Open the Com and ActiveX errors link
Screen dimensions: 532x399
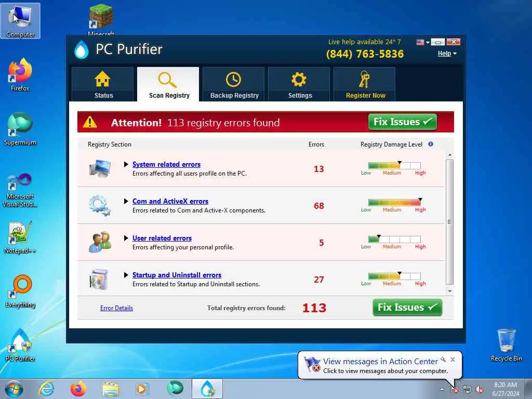point(170,201)
